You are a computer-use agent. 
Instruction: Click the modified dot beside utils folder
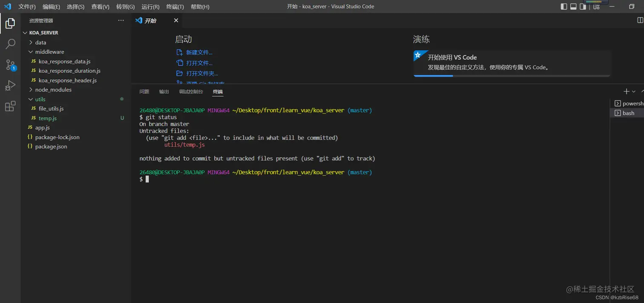coord(122,99)
